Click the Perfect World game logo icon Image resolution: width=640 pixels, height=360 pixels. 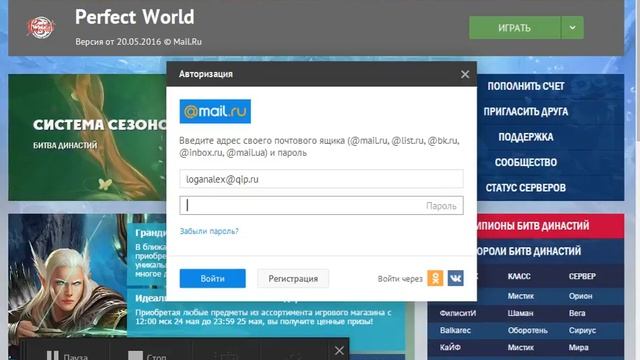[x=41, y=28]
